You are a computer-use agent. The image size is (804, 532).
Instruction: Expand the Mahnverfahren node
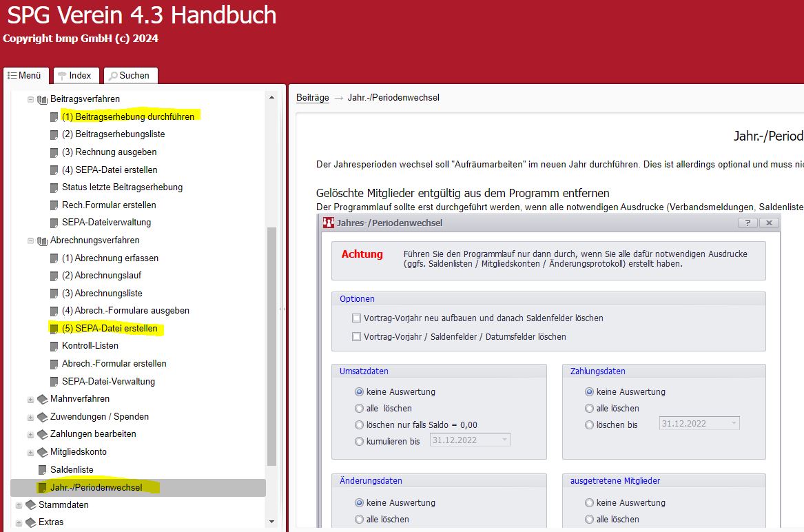31,400
